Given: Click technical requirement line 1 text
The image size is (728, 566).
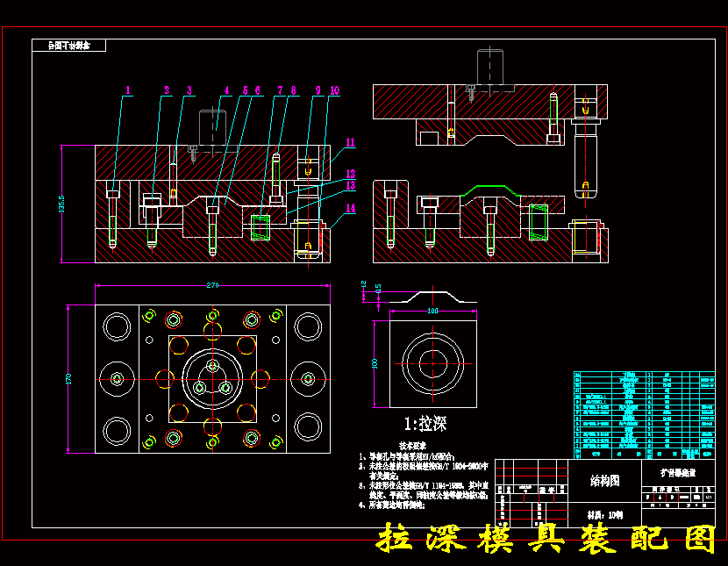Looking at the screenshot, I should pos(407,457).
